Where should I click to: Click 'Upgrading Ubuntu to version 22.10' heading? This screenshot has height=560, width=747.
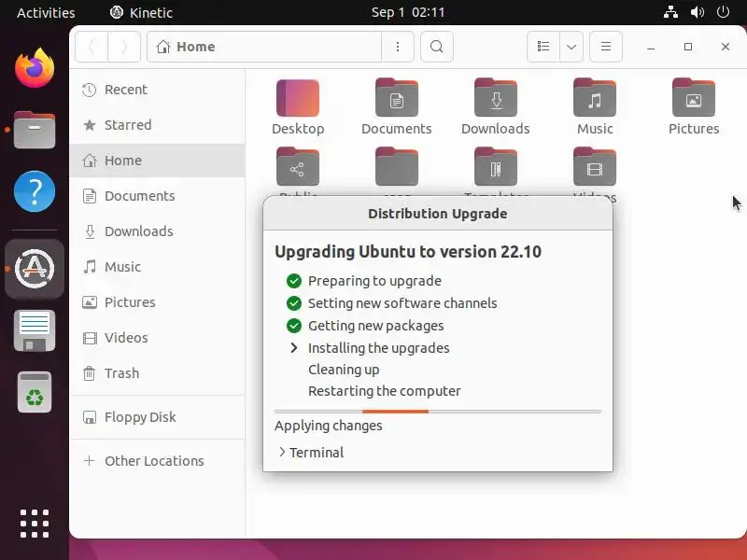[x=408, y=251]
